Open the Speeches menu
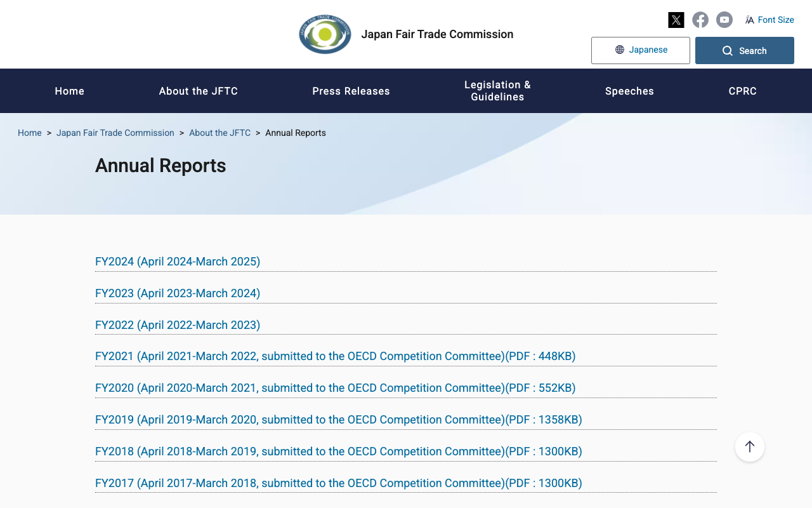 629,91
